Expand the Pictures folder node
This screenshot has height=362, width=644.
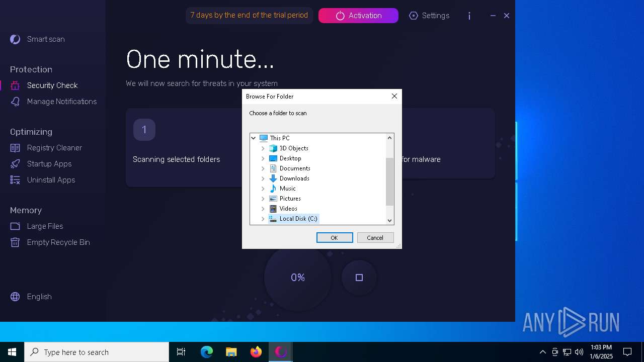(x=263, y=199)
